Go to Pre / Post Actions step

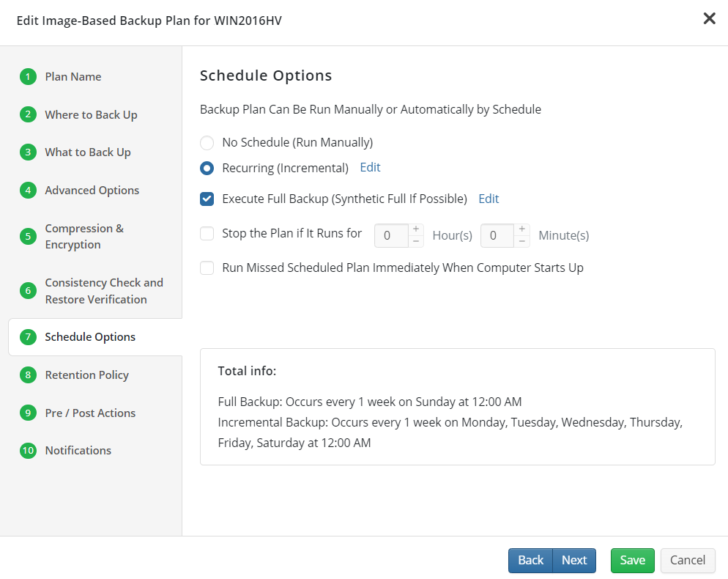(90, 413)
